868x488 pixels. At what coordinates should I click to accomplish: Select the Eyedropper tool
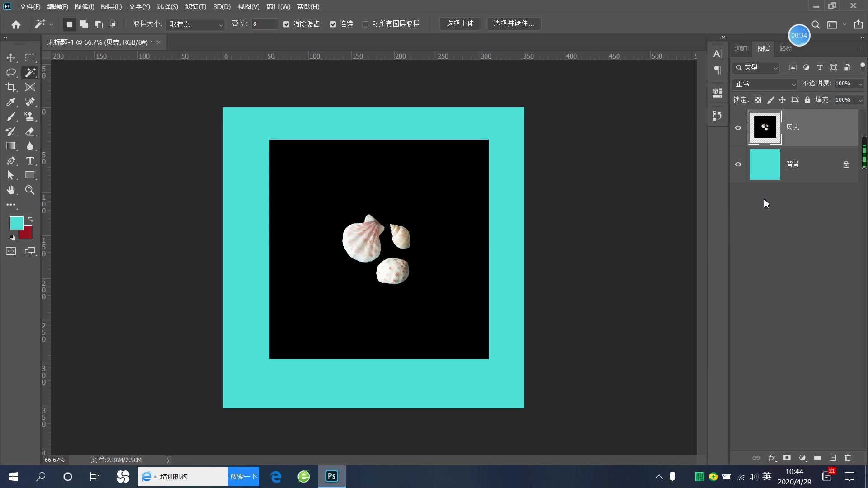click(x=11, y=102)
